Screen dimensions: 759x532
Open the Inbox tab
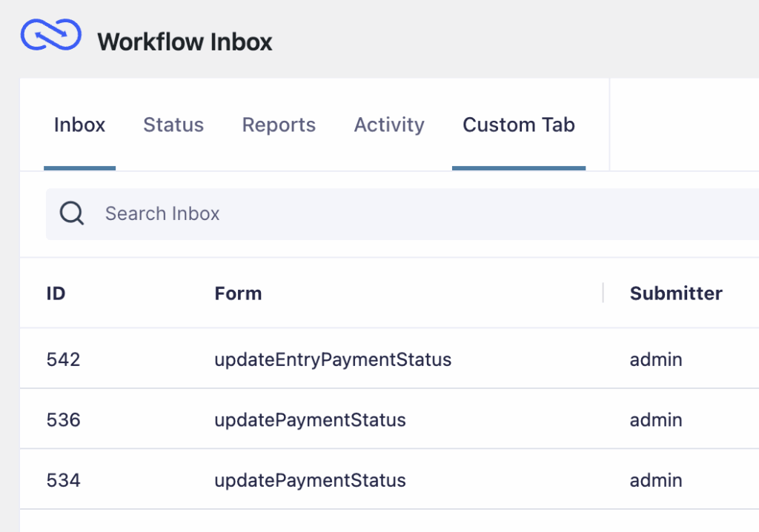coord(79,125)
